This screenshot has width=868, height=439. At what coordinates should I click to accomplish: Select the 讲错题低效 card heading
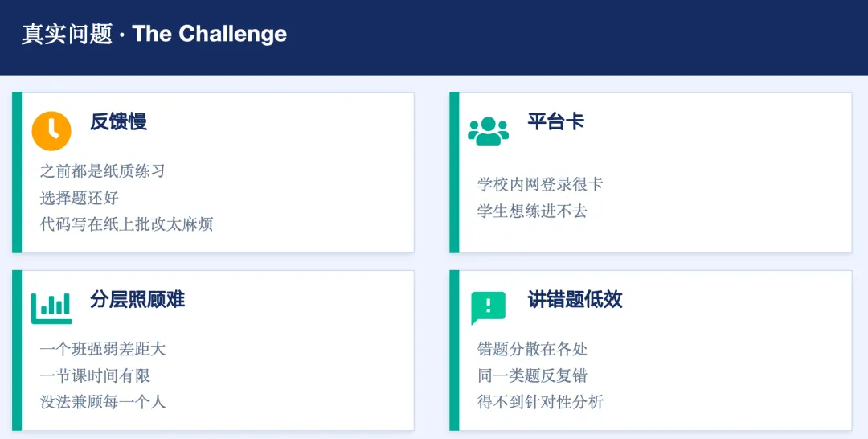(x=575, y=299)
